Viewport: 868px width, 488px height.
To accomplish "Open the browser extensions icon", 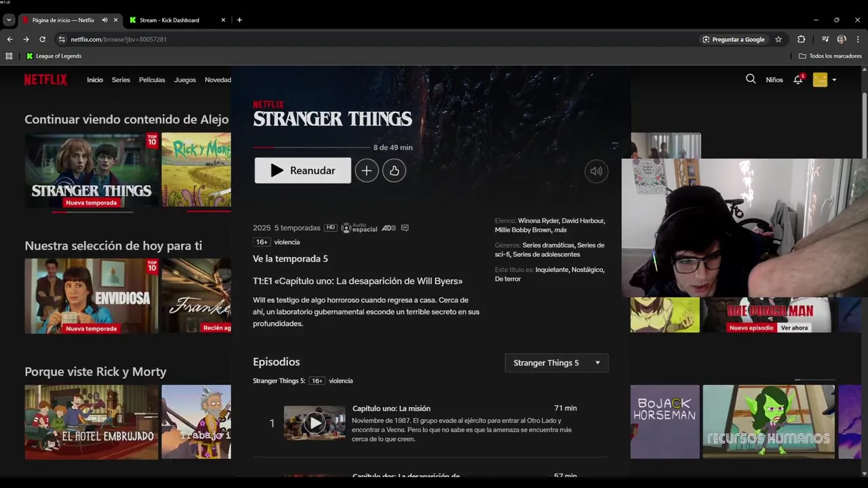I will 801,39.
